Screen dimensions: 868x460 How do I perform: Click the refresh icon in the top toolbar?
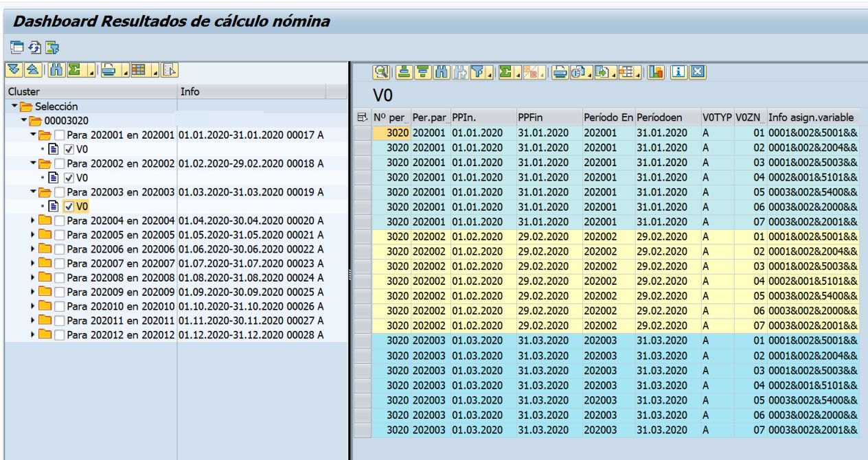pos(34,47)
